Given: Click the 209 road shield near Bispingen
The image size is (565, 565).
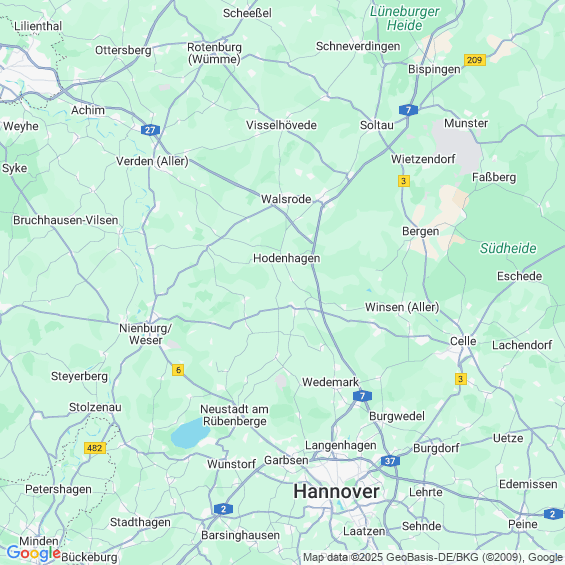Looking at the screenshot, I should 475,60.
